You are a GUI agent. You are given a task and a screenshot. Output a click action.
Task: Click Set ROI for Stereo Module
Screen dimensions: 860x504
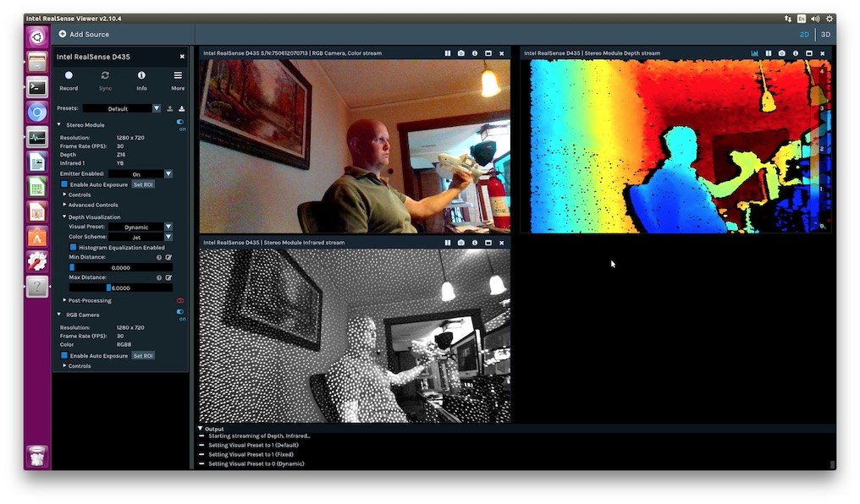pyautogui.click(x=143, y=184)
